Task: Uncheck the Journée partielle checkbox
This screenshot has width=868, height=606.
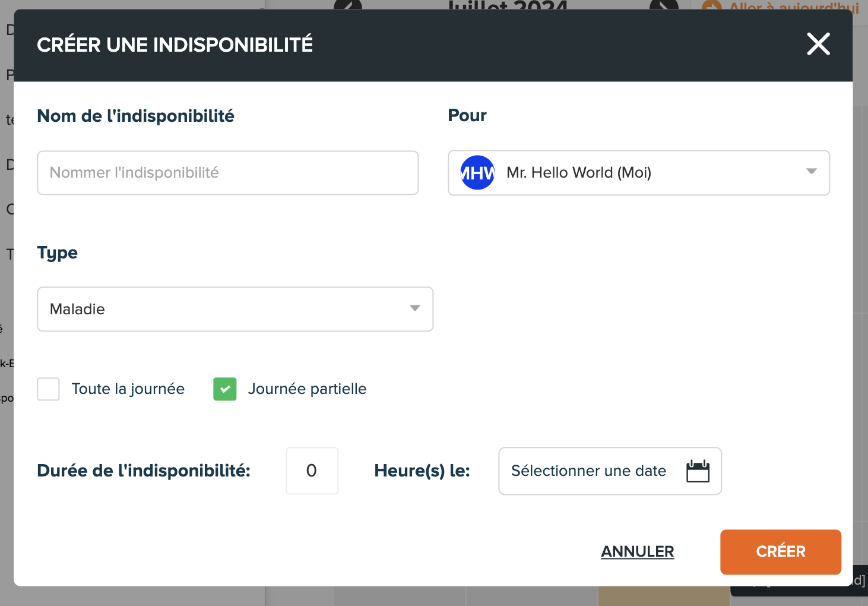Action: [225, 389]
